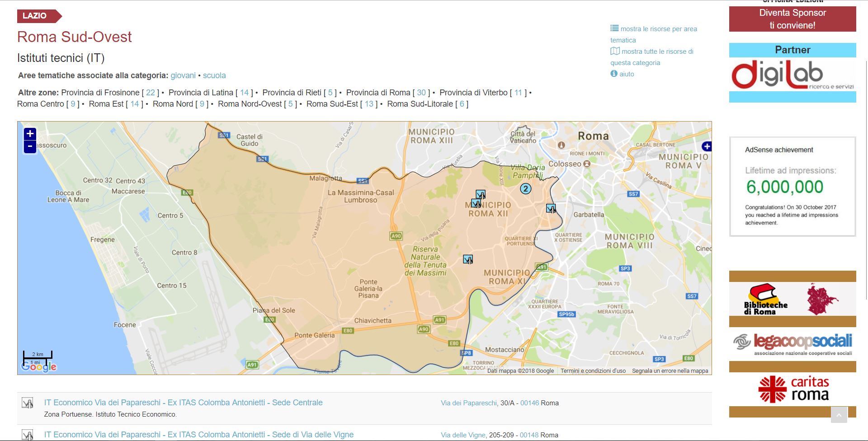The height and width of the screenshot is (441, 868).
Task: Click Diventa Sponsor ti conviene banner
Action: coord(793,19)
